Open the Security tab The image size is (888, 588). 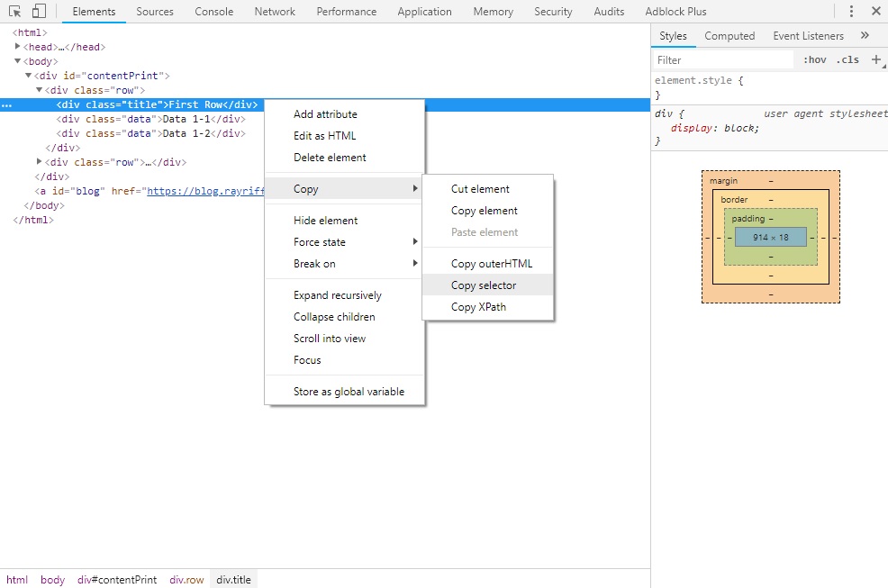(553, 12)
